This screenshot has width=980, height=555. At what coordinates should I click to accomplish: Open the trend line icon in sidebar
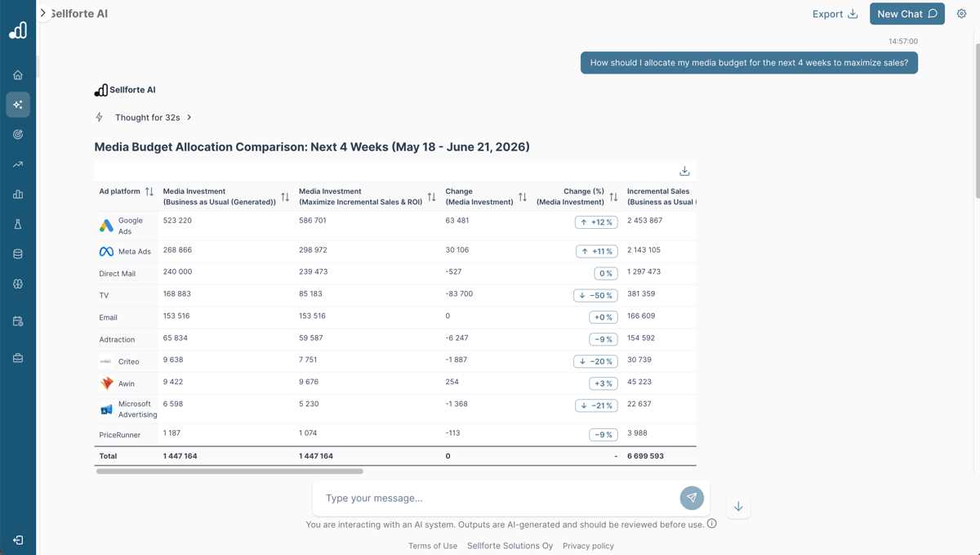coord(18,164)
